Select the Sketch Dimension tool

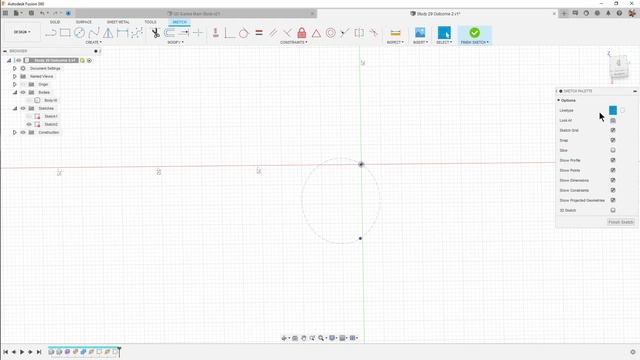coord(122,33)
